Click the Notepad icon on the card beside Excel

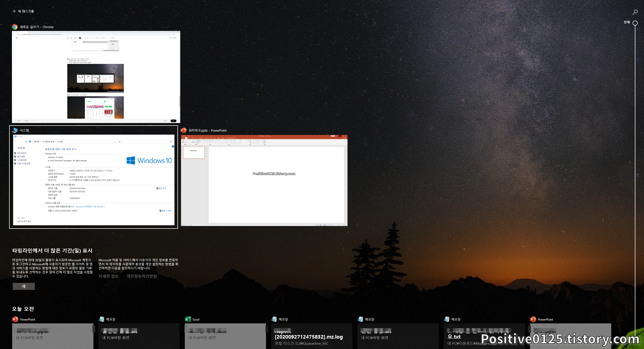[102, 319]
